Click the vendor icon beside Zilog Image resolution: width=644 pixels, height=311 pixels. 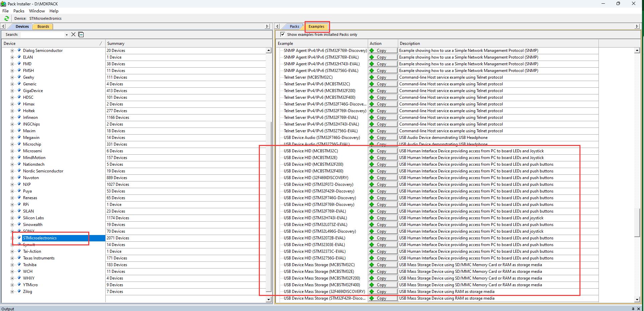coord(19,292)
